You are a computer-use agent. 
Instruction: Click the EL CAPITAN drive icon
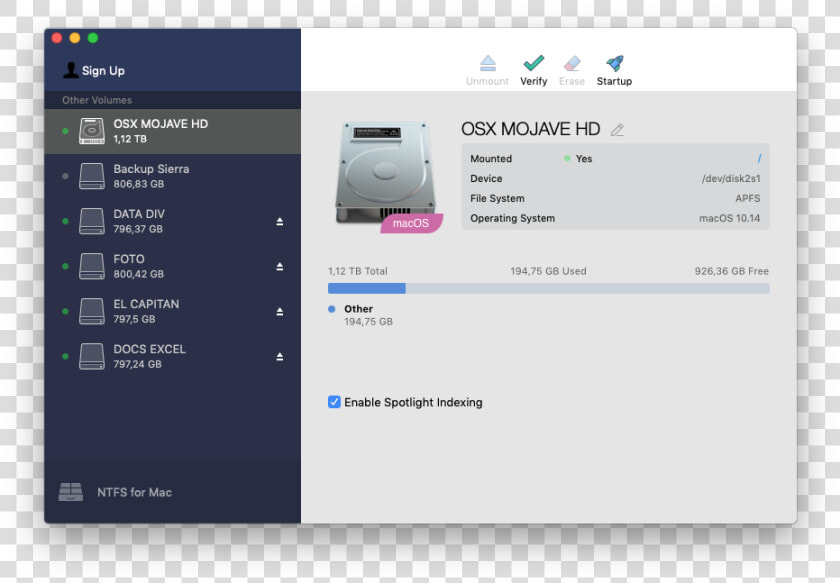[x=92, y=311]
